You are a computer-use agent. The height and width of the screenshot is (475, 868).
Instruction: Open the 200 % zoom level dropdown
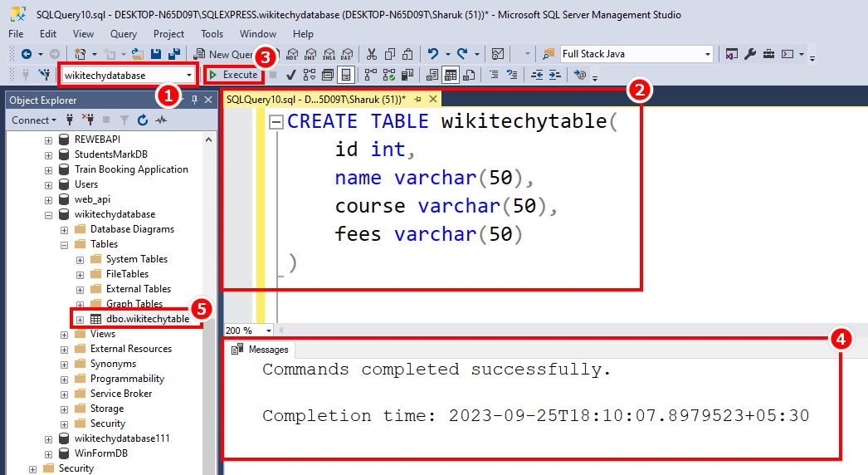[x=269, y=331]
